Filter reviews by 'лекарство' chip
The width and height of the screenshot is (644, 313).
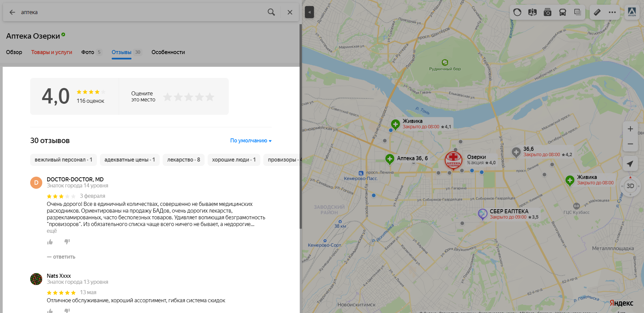pyautogui.click(x=183, y=160)
